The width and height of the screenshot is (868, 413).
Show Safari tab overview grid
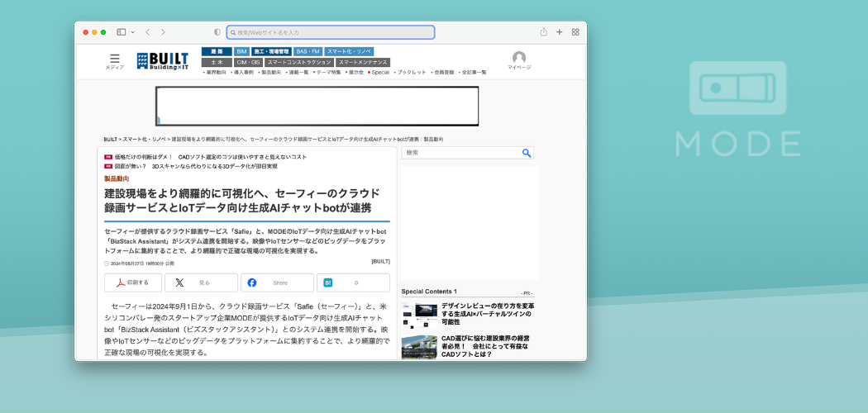click(x=575, y=32)
